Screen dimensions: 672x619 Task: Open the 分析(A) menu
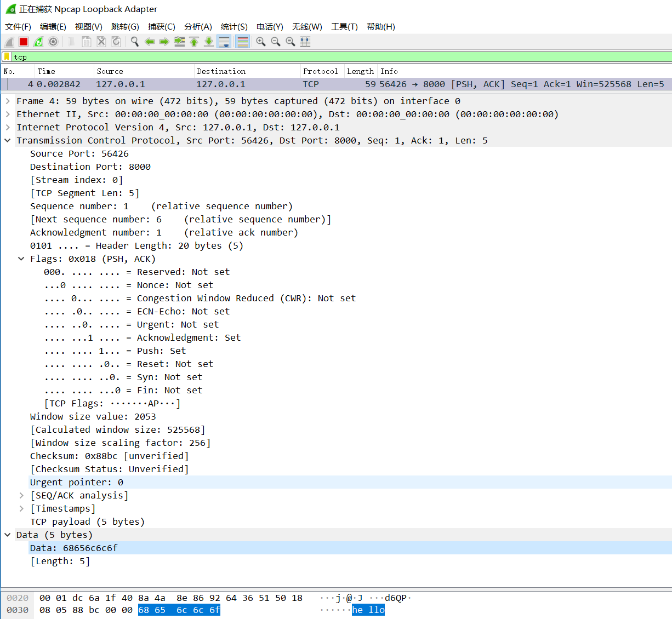[x=198, y=26]
